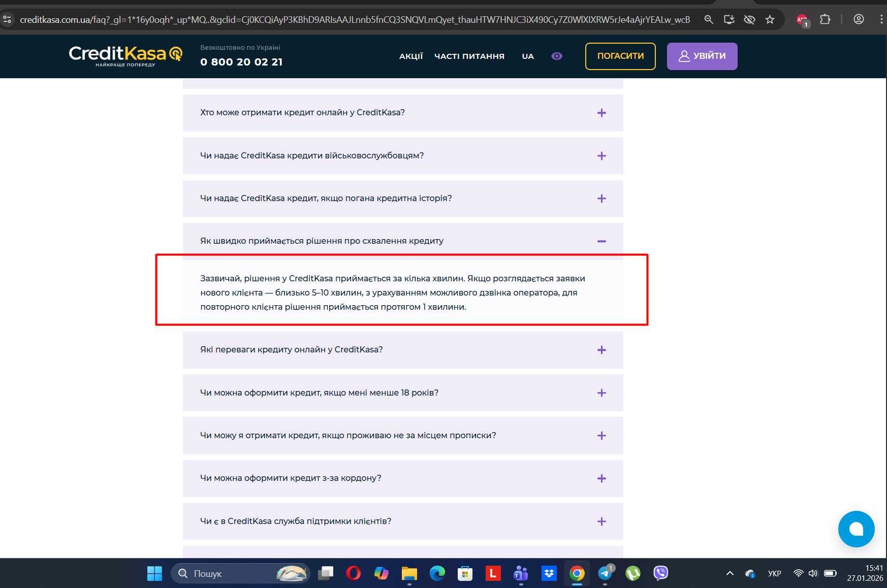Open Wi-Fi network settings in tray

coord(799,574)
